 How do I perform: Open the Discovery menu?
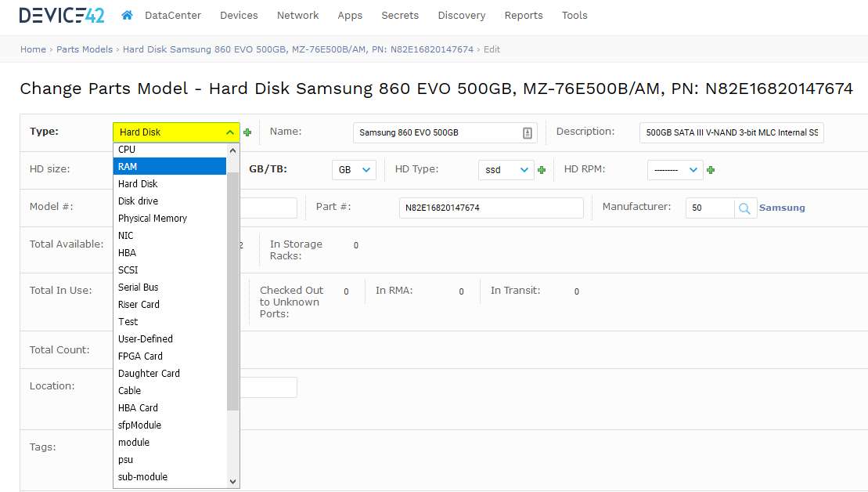462,16
